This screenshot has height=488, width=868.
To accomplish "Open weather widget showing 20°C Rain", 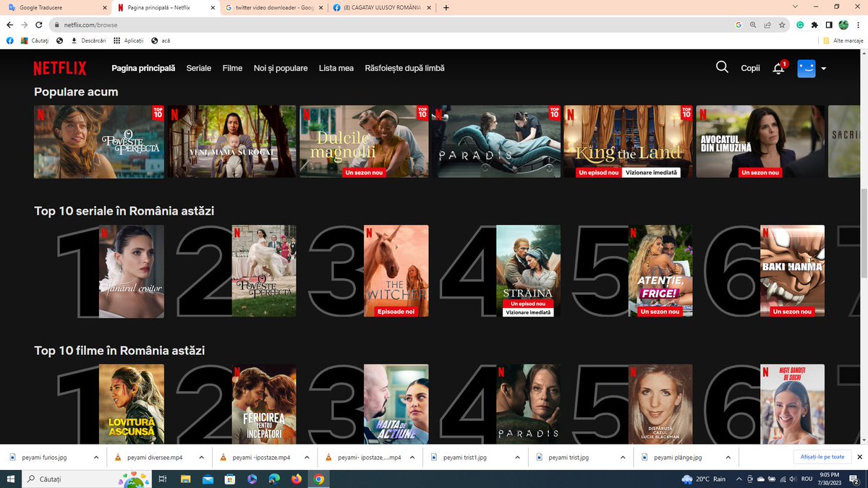I will click(x=703, y=479).
